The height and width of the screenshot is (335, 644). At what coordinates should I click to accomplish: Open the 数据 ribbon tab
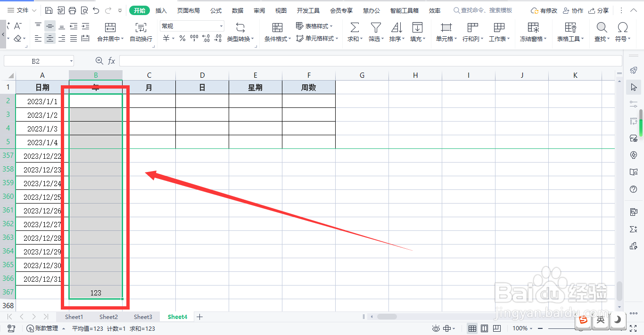pyautogui.click(x=238, y=10)
